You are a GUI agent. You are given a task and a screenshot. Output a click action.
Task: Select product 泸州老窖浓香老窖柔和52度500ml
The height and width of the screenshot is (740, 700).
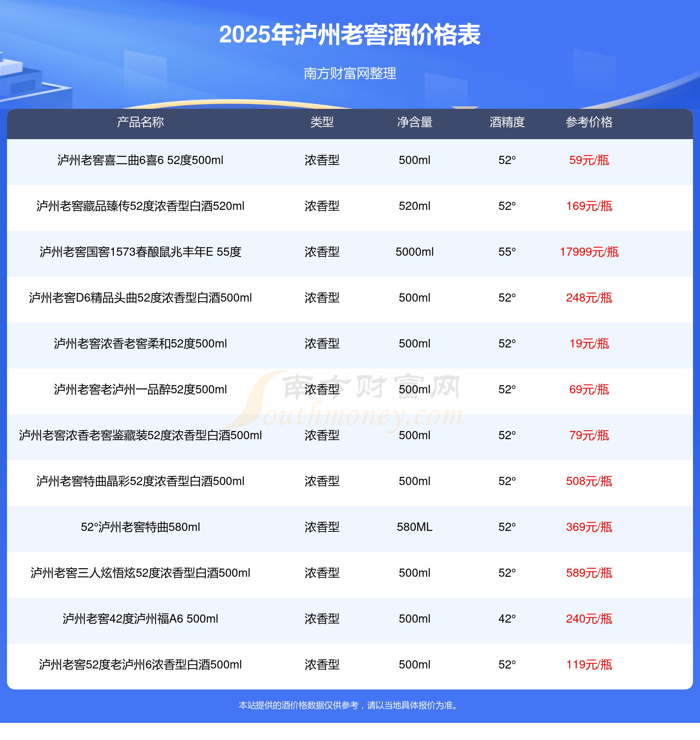click(x=140, y=344)
